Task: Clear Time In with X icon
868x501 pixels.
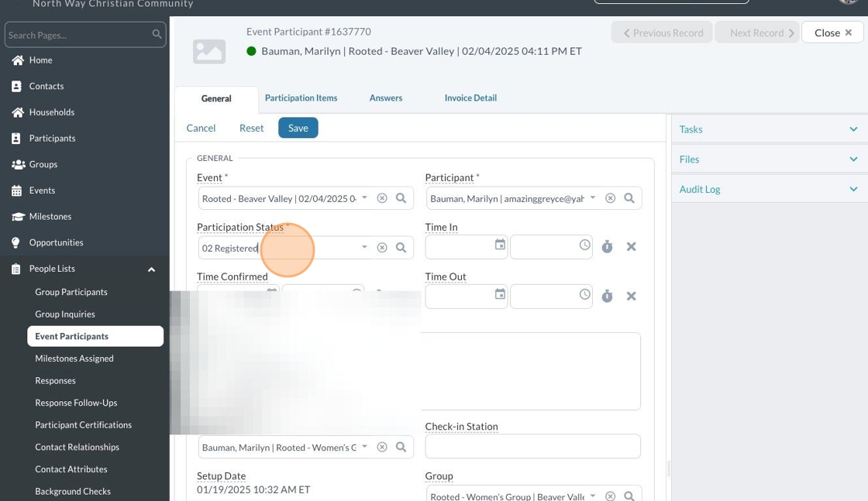Action: pyautogui.click(x=631, y=247)
